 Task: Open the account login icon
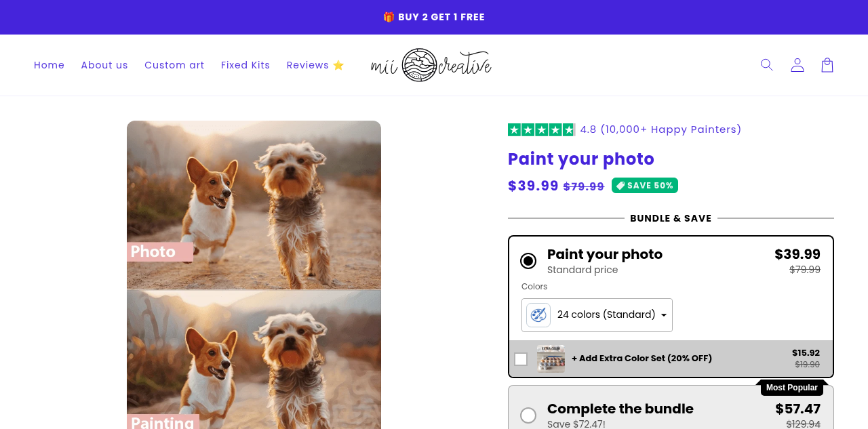[x=797, y=65]
